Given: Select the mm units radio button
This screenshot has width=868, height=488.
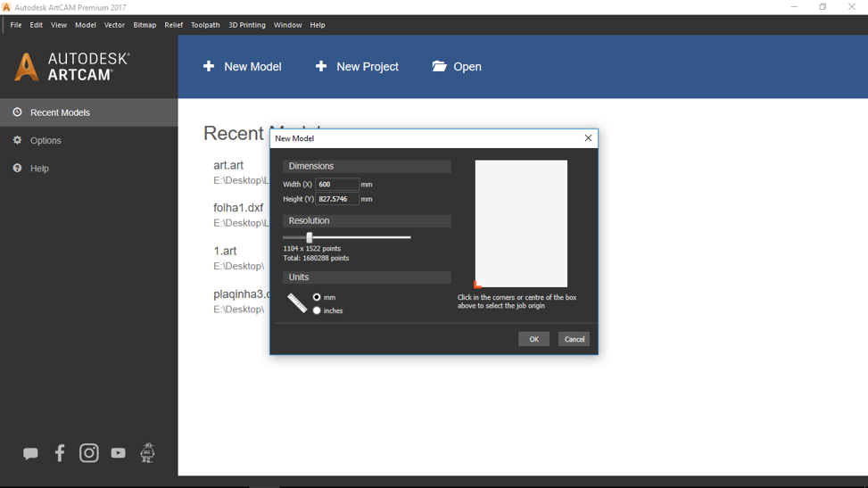Looking at the screenshot, I should click(317, 297).
